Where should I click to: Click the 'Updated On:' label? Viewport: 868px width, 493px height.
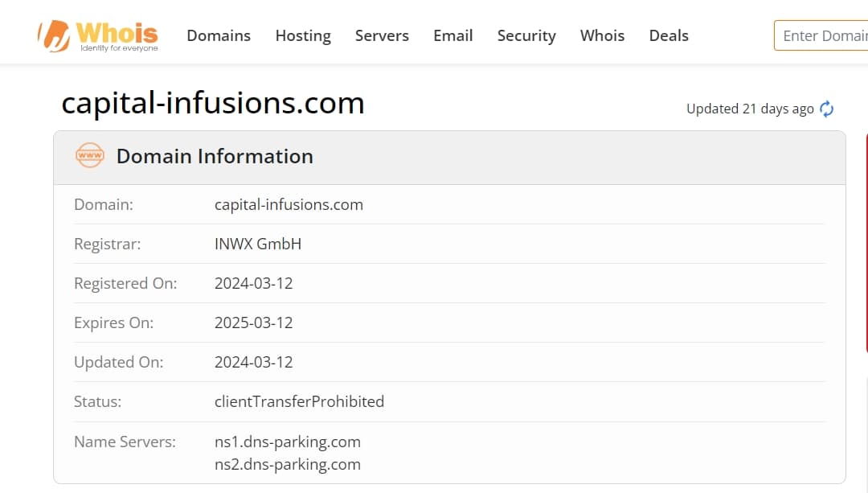click(x=118, y=362)
